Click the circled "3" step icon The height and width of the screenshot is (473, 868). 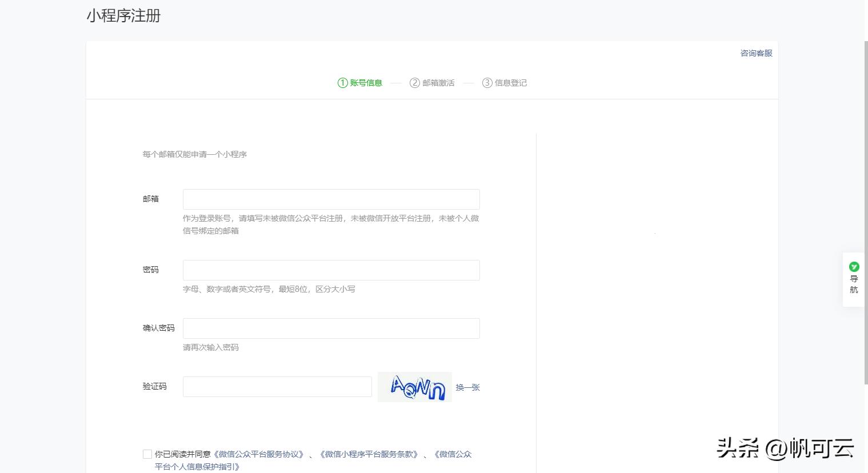tap(487, 83)
